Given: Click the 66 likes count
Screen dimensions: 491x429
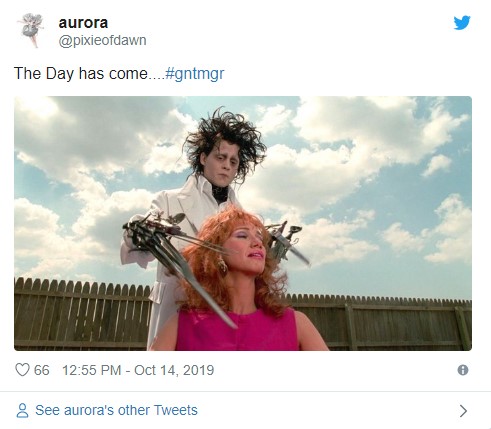Looking at the screenshot, I should [42, 370].
